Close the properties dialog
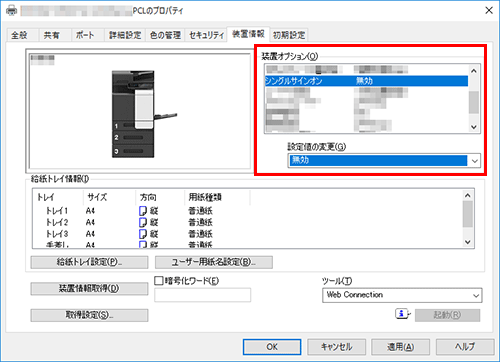The height and width of the screenshot is (362, 500). tap(489, 10)
